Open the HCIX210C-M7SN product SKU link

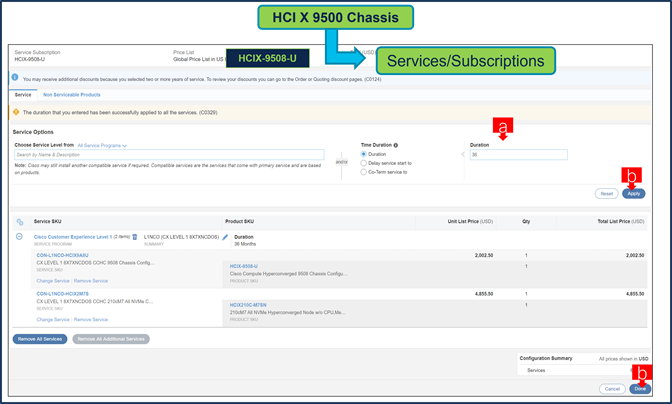[x=248, y=305]
